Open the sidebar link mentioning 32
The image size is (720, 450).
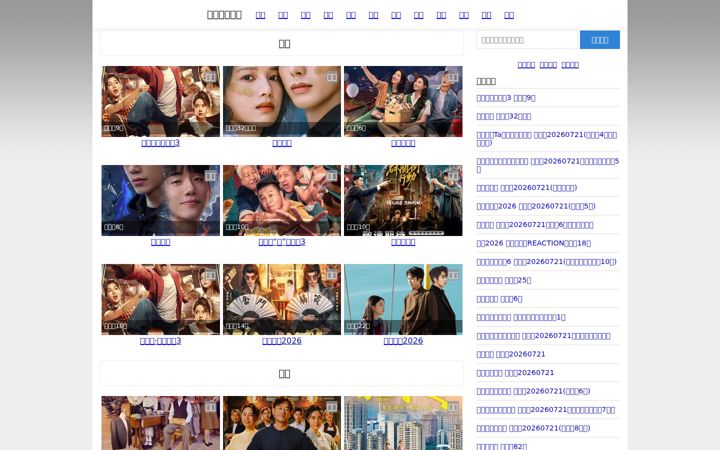pyautogui.click(x=504, y=116)
